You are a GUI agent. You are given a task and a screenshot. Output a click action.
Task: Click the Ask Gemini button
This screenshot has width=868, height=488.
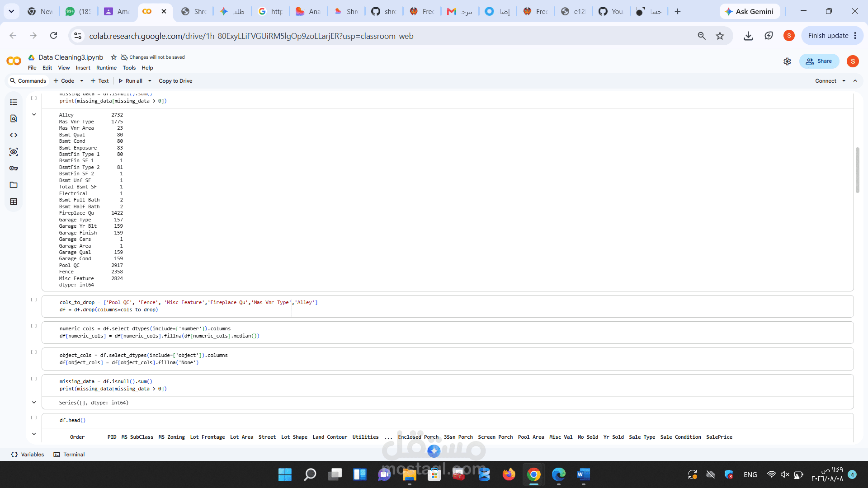tap(750, 11)
